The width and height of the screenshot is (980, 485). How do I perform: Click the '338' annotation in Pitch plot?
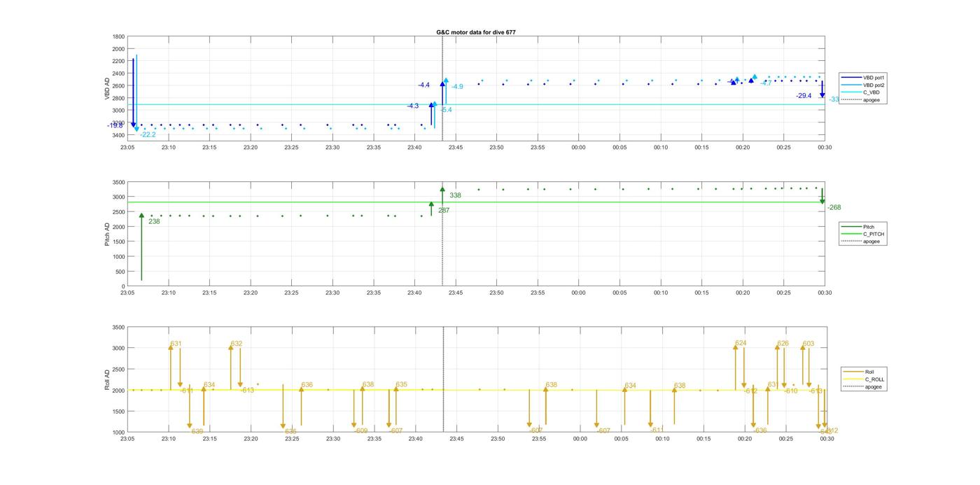pos(455,195)
